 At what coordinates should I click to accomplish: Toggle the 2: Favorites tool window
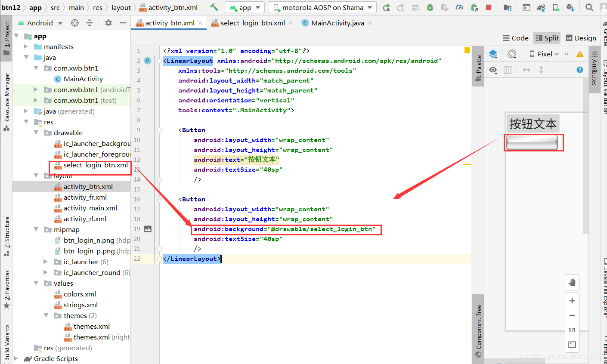[6, 290]
